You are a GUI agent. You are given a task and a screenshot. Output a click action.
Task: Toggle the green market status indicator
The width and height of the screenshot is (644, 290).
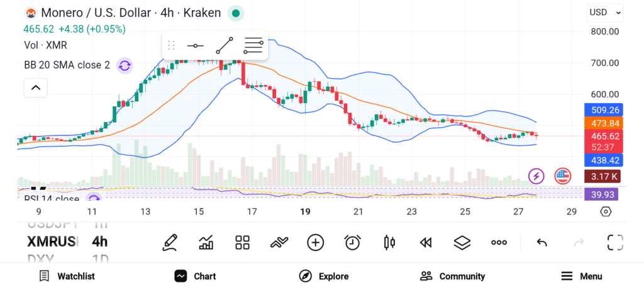point(235,13)
